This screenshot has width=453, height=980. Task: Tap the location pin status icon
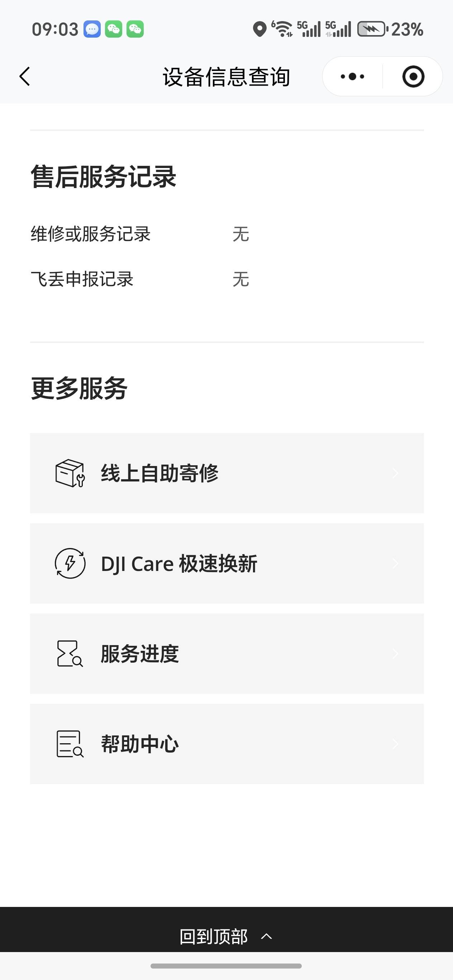point(259,29)
